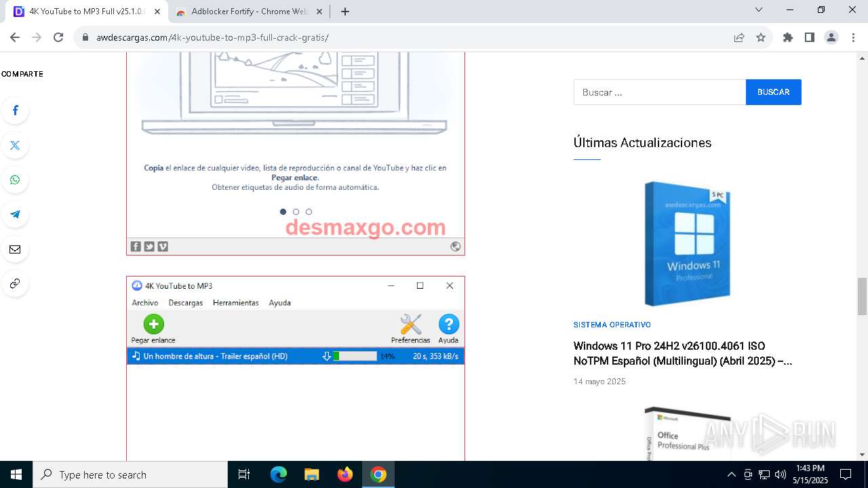The image size is (868, 488).
Task: Open volume control in system tray
Action: [x=780, y=474]
